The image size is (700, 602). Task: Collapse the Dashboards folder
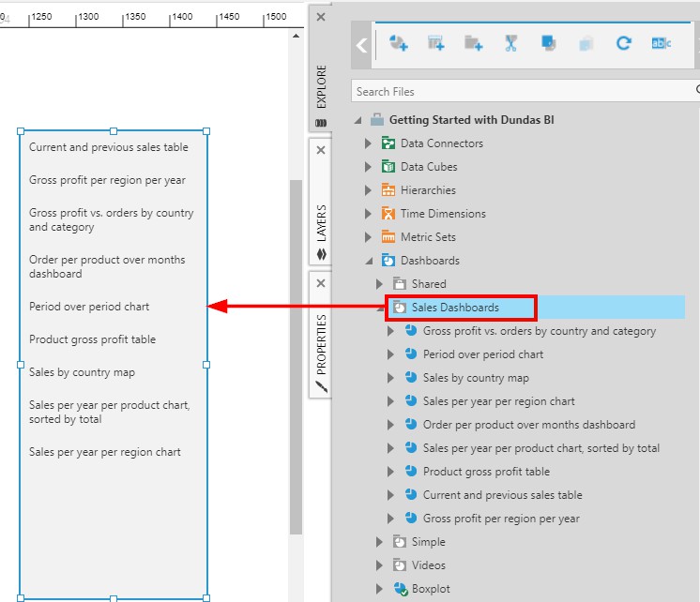(x=369, y=261)
